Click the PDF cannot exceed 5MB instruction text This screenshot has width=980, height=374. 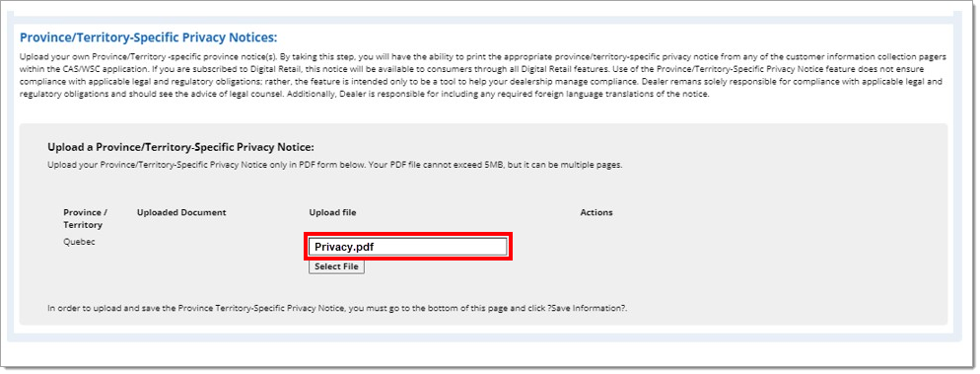pyautogui.click(x=335, y=166)
